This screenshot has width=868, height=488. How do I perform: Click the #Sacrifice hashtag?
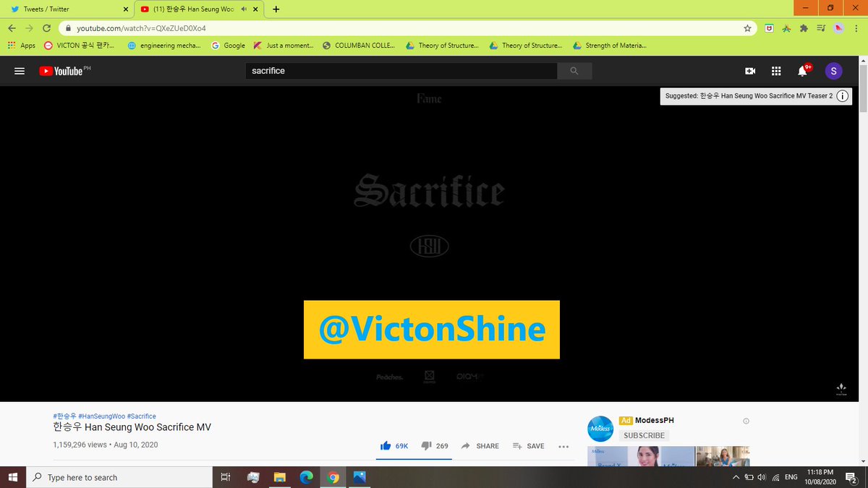tap(141, 416)
